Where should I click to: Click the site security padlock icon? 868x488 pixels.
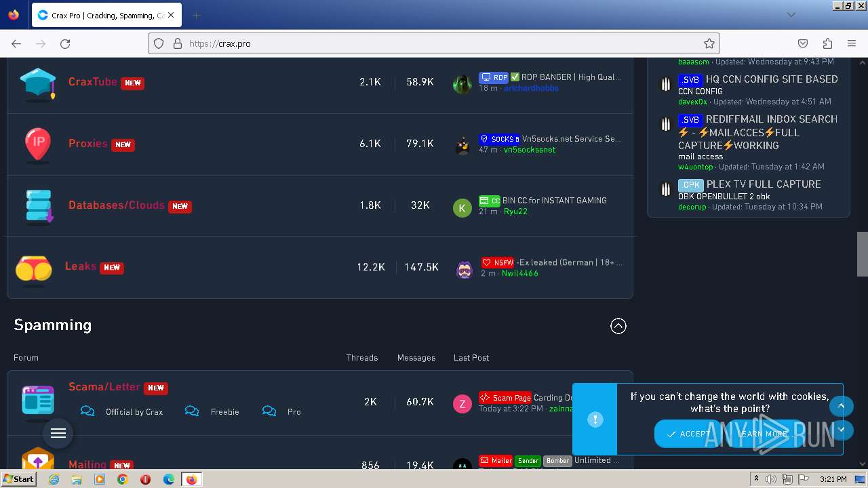point(178,43)
